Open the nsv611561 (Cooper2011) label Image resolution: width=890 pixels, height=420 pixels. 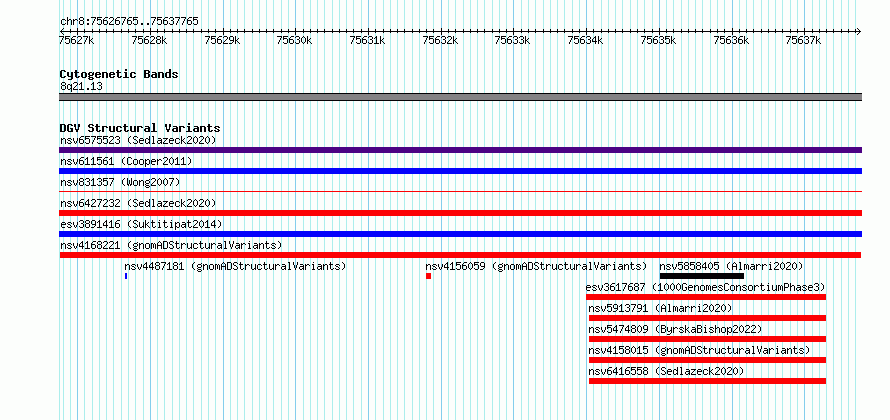126,161
